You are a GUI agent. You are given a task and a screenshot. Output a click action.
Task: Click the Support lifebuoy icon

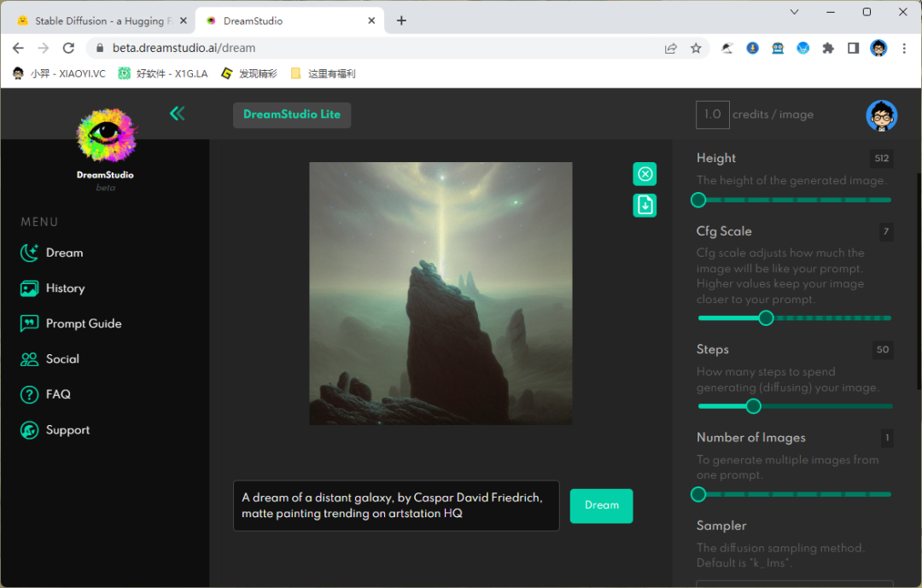[x=29, y=430]
